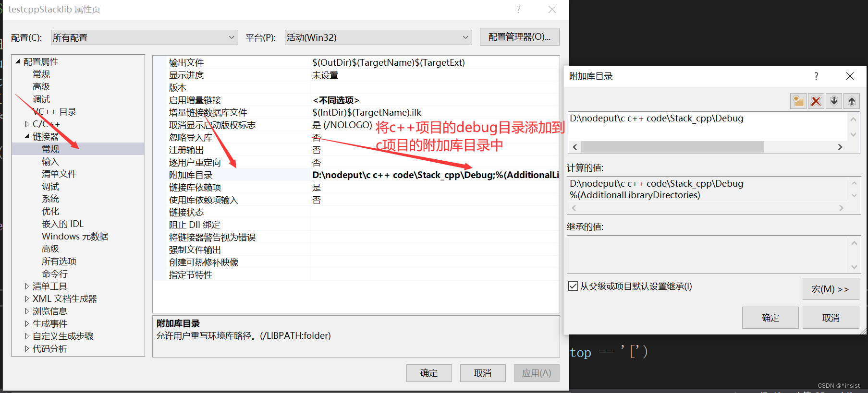The image size is (868, 393).
Task: Collapse the 配置属性 tree node
Action: [x=18, y=62]
